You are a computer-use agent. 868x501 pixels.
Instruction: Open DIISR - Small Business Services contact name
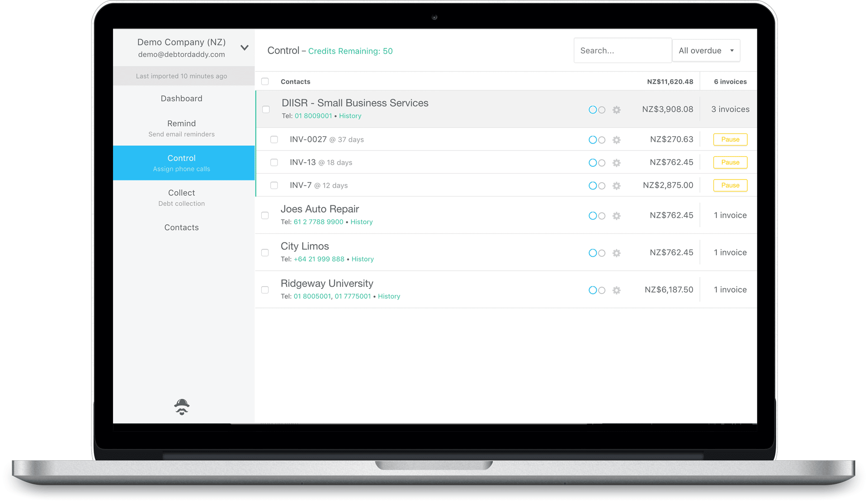click(355, 103)
